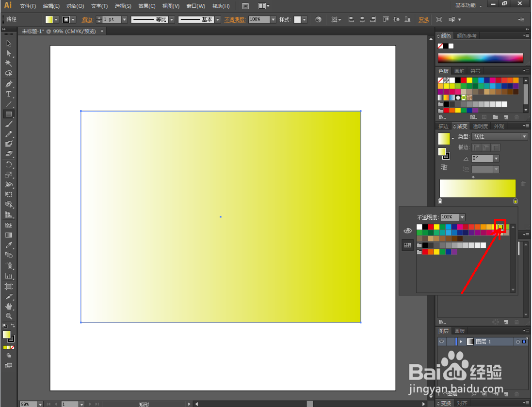
Task: Click the right yellow gradient stop
Action: pyautogui.click(x=516, y=201)
